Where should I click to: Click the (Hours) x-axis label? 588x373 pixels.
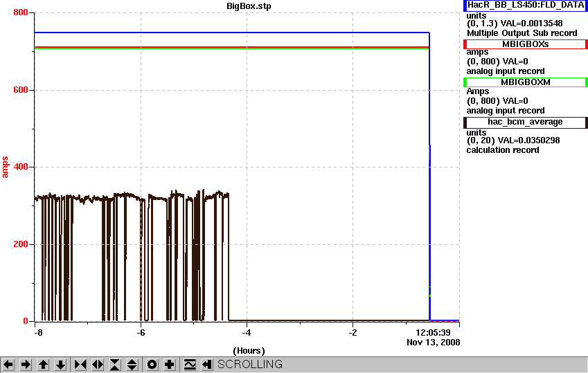pos(249,351)
